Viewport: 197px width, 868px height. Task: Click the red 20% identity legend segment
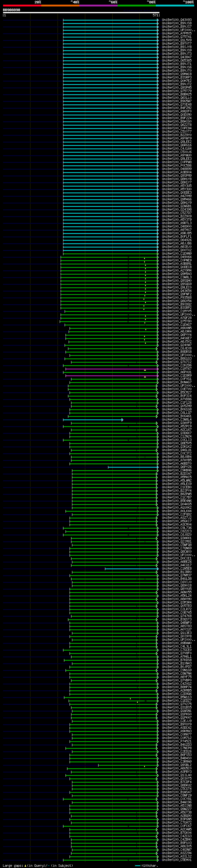click(x=22, y=6)
